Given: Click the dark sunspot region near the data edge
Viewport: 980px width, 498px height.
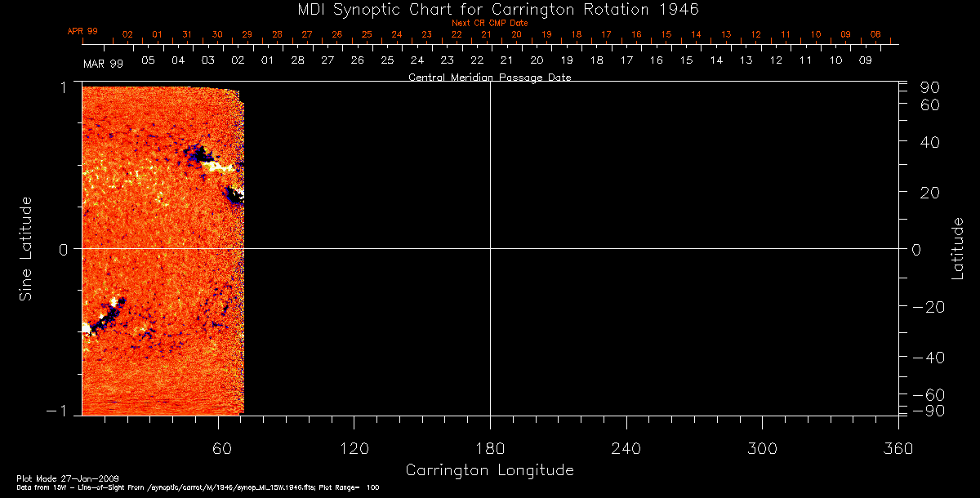Looking at the screenshot, I should click(234, 194).
